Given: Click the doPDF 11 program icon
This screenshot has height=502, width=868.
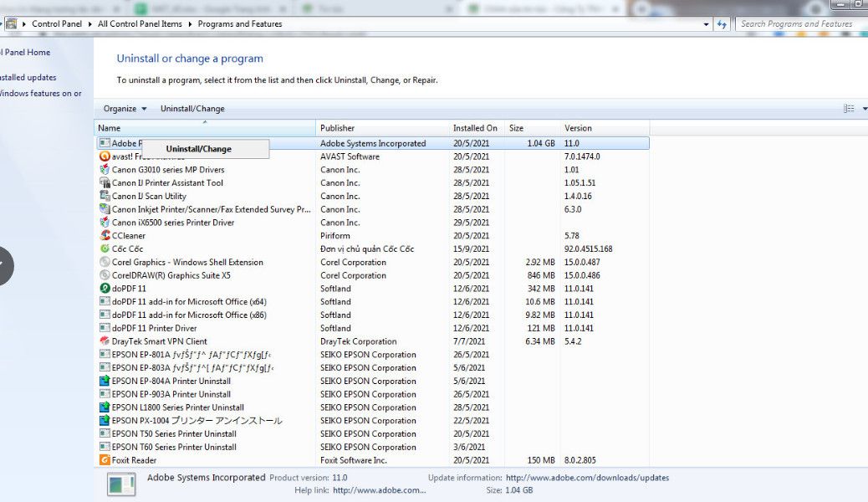Looking at the screenshot, I should pyautogui.click(x=105, y=289).
